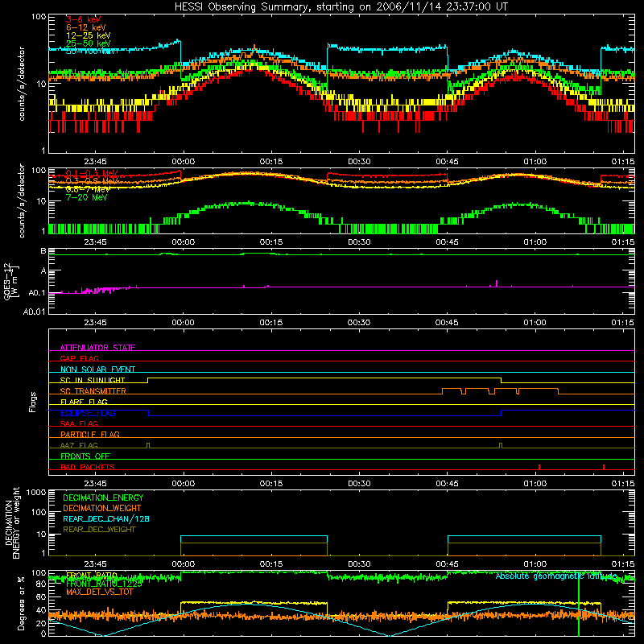Click the FLARE_FLAG label
The width and height of the screenshot is (644, 644).
point(84,402)
